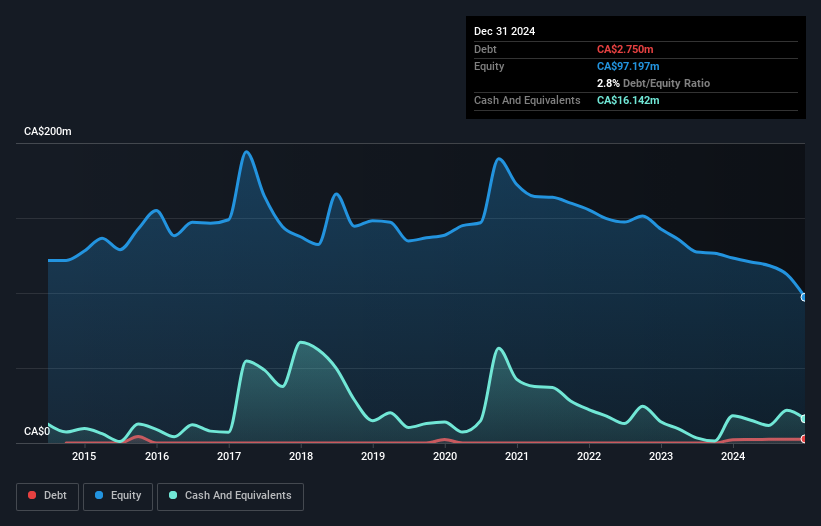Select the 2020 x-axis label
The image size is (821, 526).
(445, 456)
